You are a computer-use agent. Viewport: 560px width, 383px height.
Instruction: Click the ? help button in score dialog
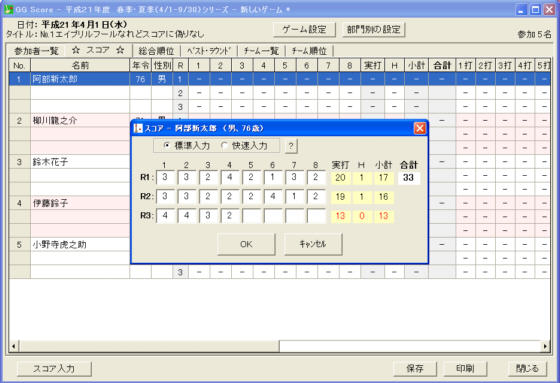point(291,146)
